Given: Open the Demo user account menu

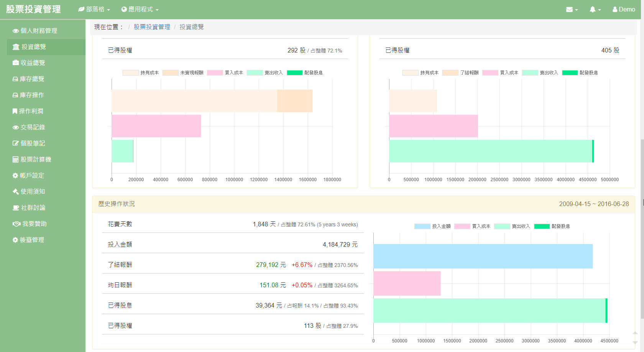Looking at the screenshot, I should point(624,10).
